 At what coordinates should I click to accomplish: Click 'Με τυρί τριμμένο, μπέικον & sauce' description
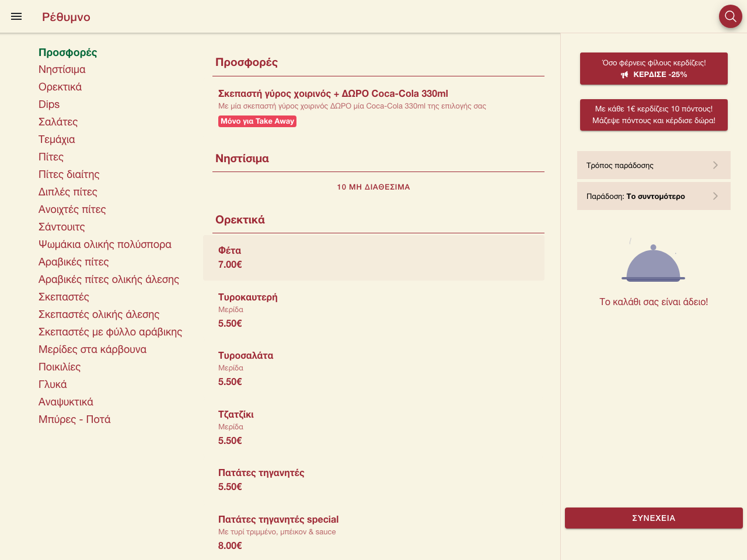[x=277, y=532]
